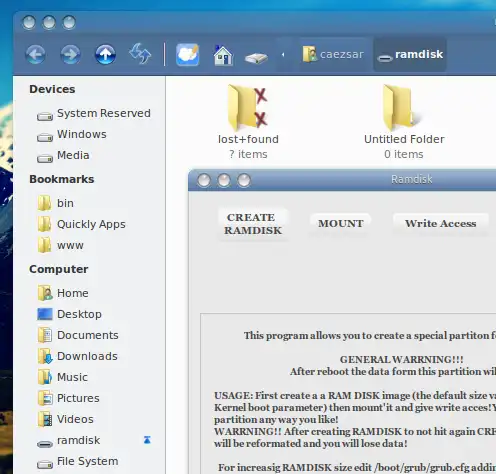Screen dimensions: 496x474
Task: Go to Downloads in sidebar
Action: [x=78, y=356]
